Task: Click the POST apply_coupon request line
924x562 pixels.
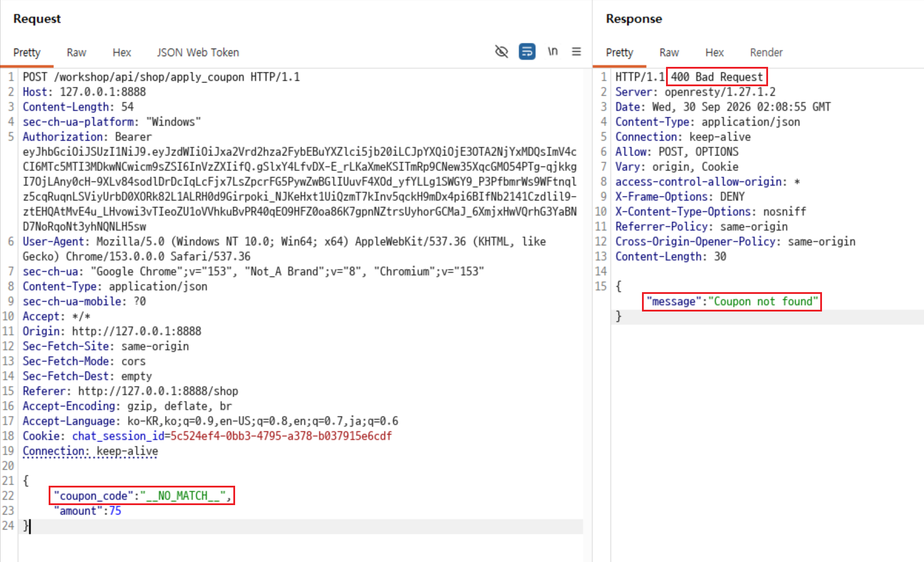Action: click(x=161, y=77)
